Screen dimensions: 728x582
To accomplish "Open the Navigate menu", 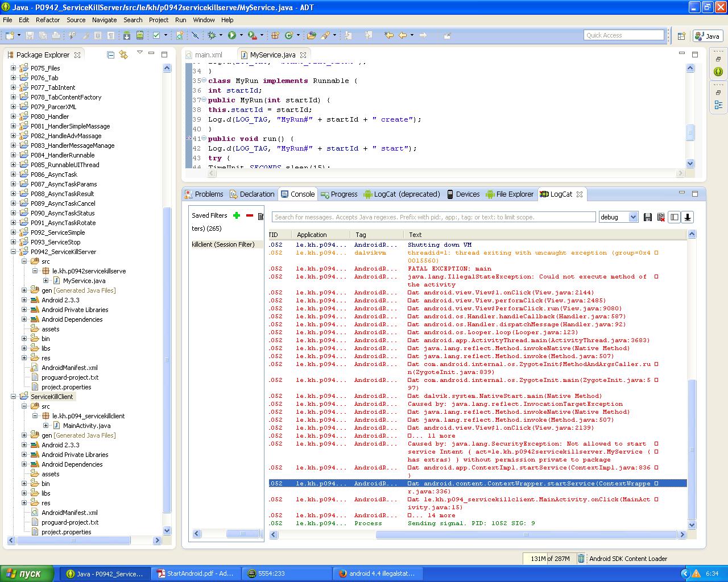I will (104, 19).
